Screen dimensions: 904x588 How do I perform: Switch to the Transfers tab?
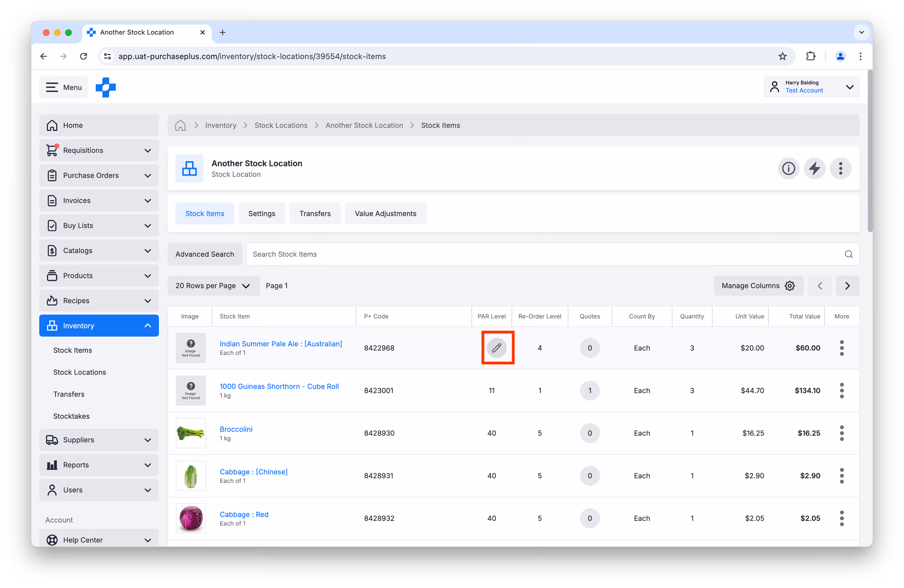point(315,214)
